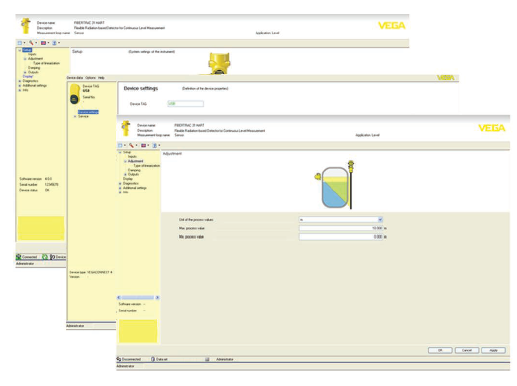Click the wrench tool icon in Adjustment window toolbar

click(x=131, y=145)
